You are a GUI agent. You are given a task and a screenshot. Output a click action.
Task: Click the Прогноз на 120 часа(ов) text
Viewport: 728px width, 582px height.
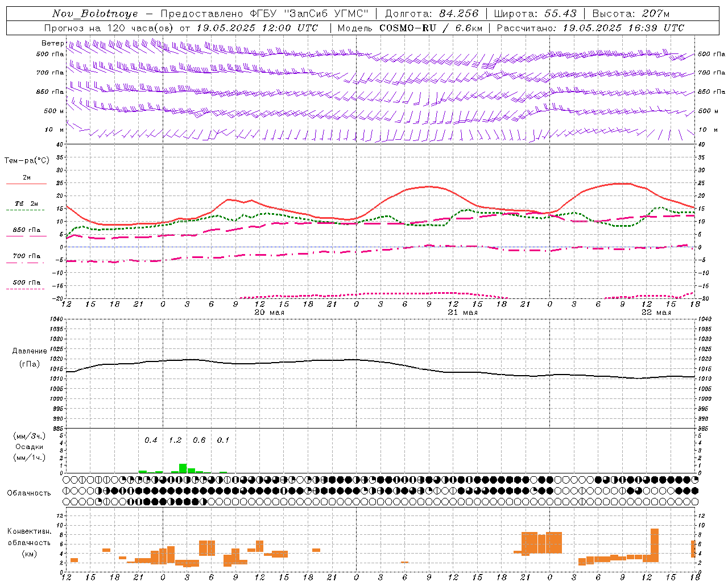pos(109,28)
